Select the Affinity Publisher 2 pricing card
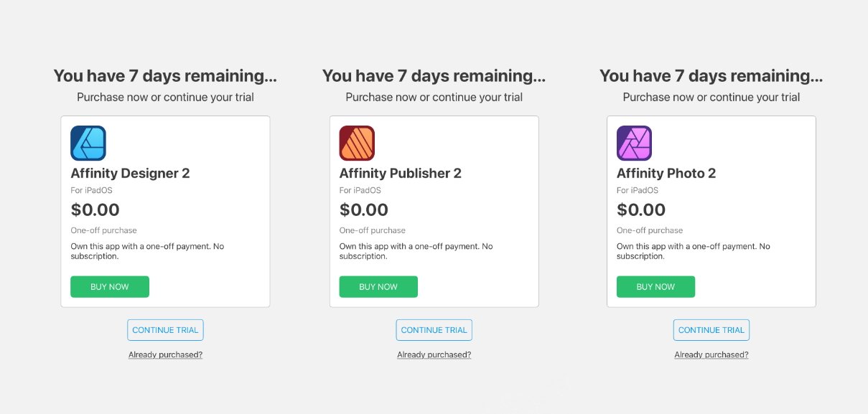 [x=434, y=211]
